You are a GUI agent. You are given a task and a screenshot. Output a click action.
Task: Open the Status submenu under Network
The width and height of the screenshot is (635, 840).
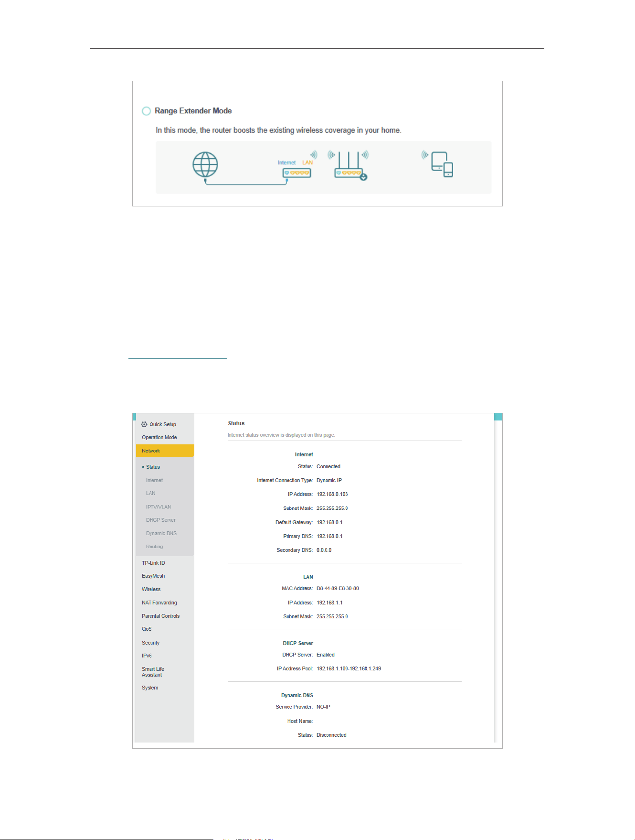pos(153,467)
